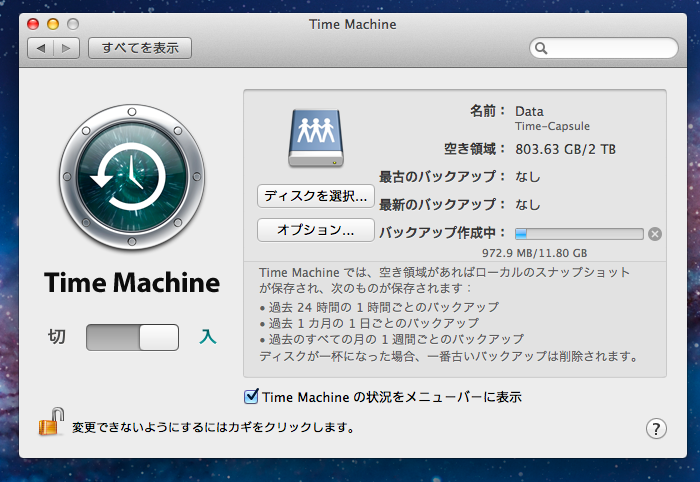Toggle menu bar status display checkbox
The height and width of the screenshot is (482, 700).
(251, 396)
